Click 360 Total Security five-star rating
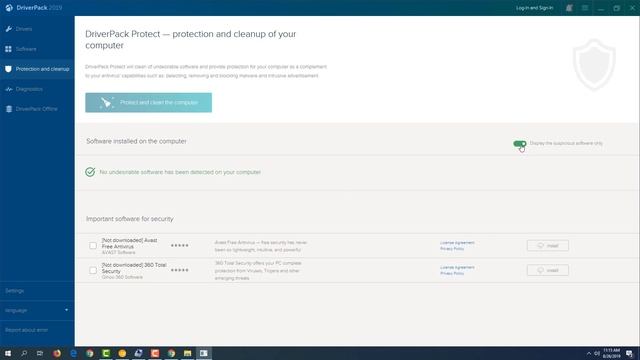 pos(180,270)
